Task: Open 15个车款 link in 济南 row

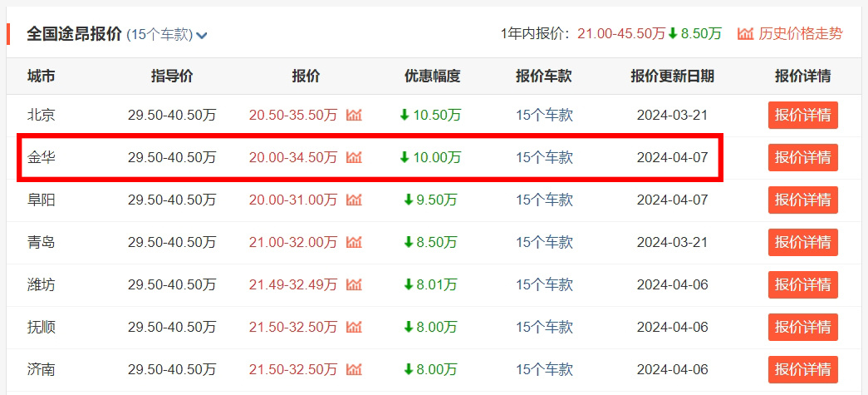Action: [x=544, y=369]
